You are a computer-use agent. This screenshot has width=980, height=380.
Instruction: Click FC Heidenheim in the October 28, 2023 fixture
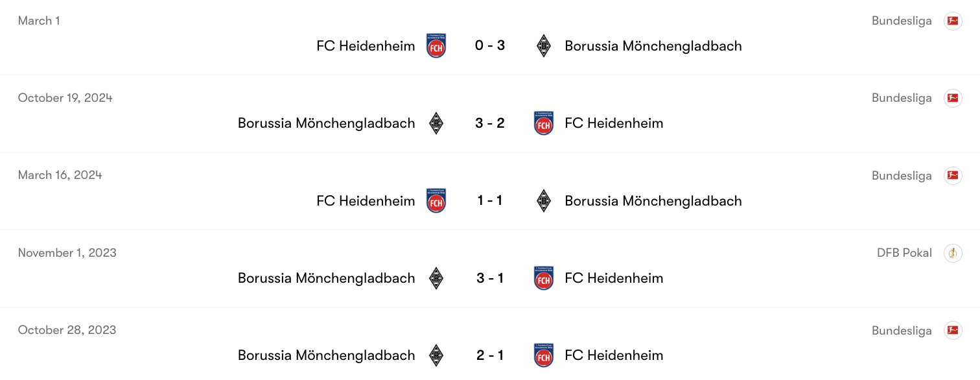click(614, 355)
